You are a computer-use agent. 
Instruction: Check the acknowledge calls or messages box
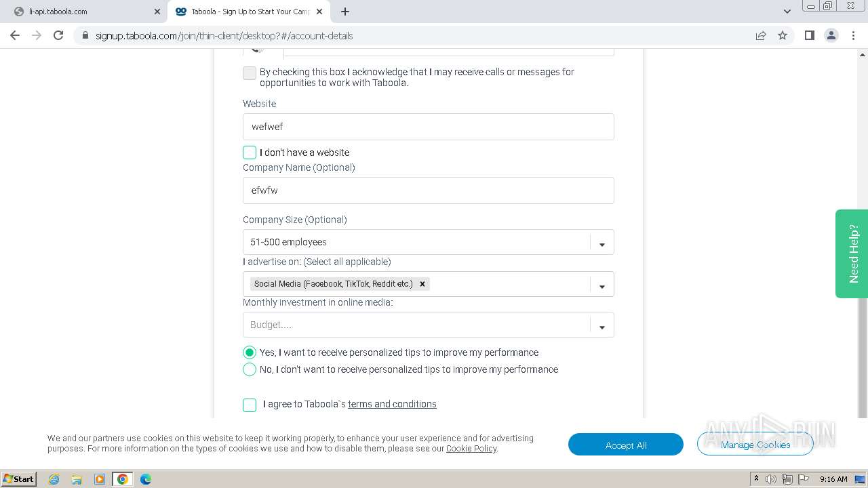tap(250, 73)
